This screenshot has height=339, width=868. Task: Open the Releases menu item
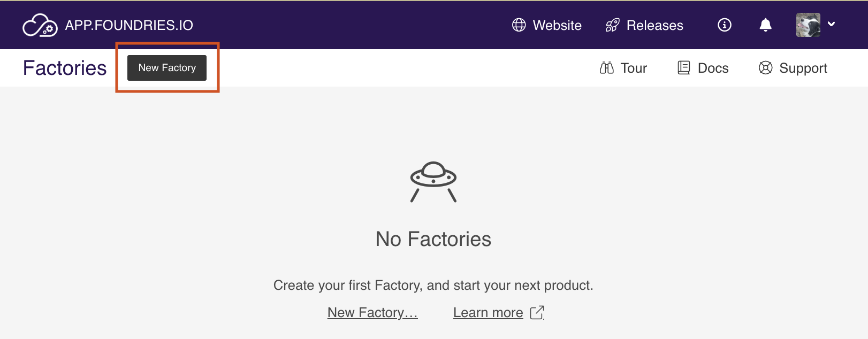[654, 25]
